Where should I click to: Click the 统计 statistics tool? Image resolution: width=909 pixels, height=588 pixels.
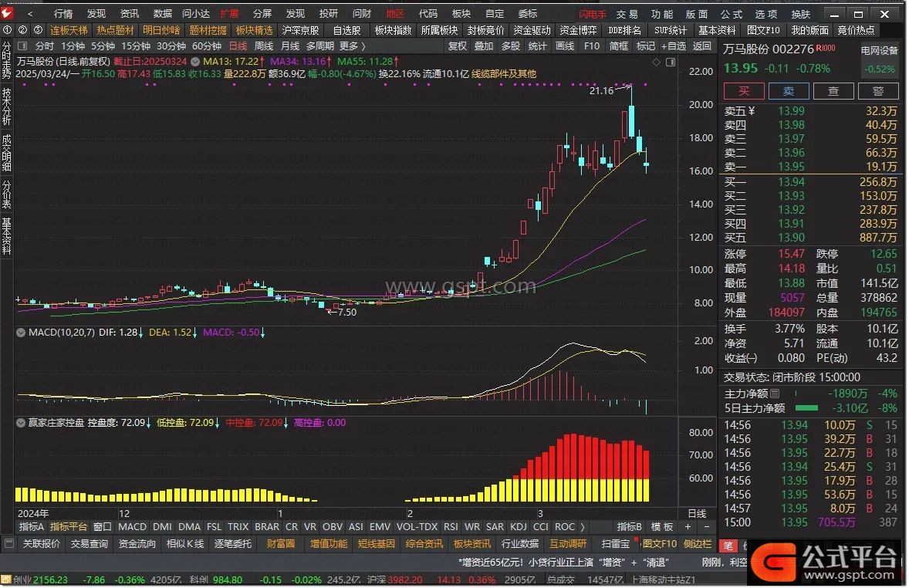537,46
